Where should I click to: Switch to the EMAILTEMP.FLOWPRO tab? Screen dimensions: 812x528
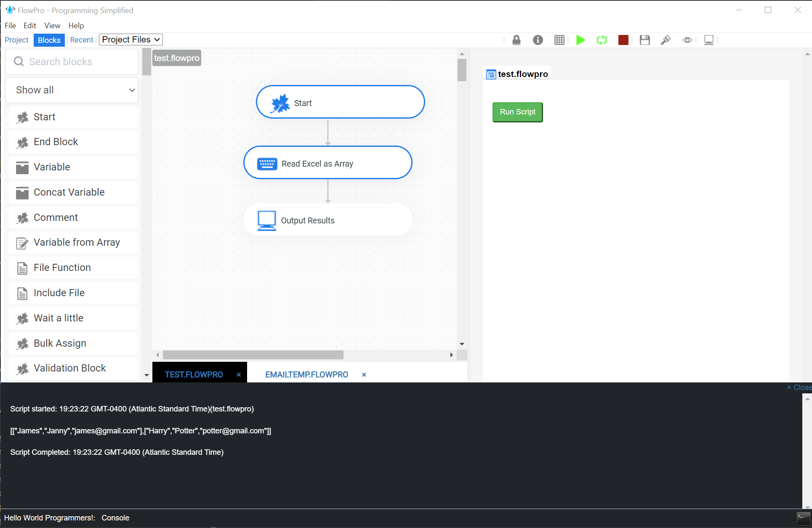tap(306, 374)
